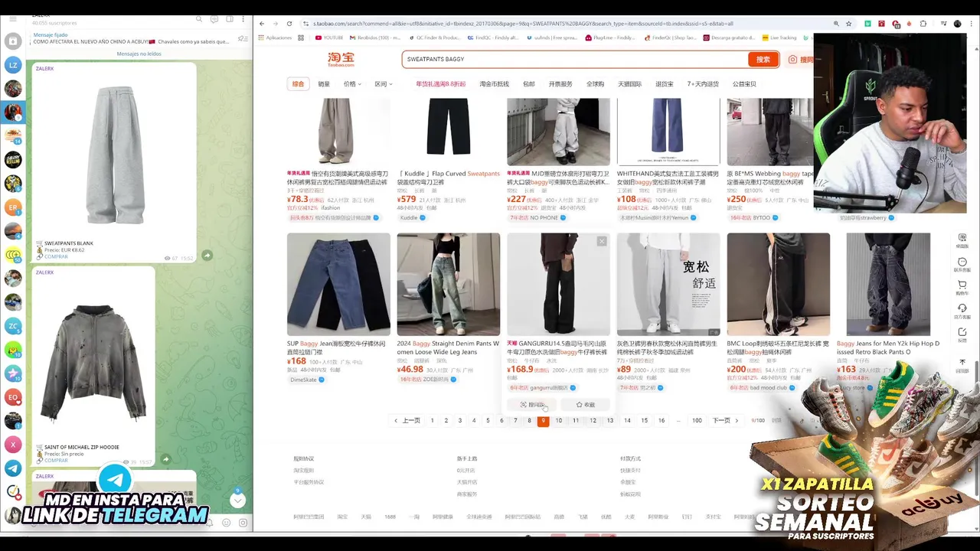Toggle the 全球购 filter
Screen dimensions: 980x551
tap(595, 84)
